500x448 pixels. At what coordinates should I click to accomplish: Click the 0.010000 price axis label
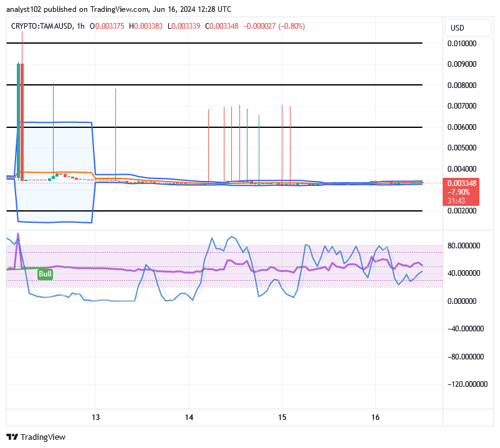point(462,44)
